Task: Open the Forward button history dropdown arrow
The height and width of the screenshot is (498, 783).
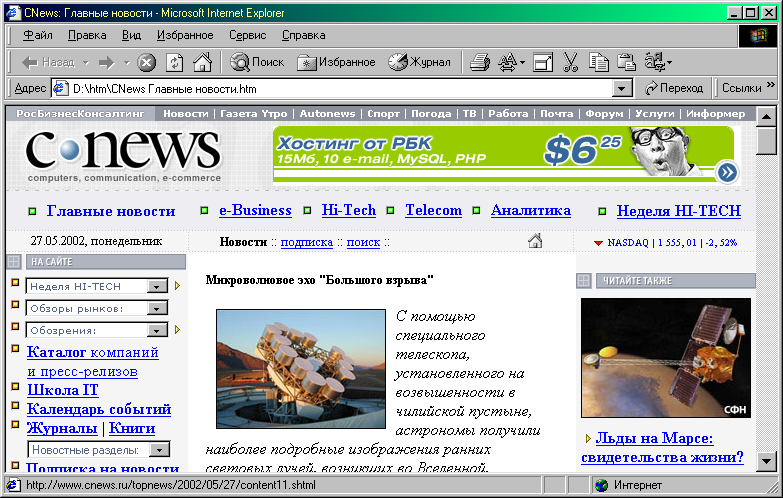Action: click(127, 63)
